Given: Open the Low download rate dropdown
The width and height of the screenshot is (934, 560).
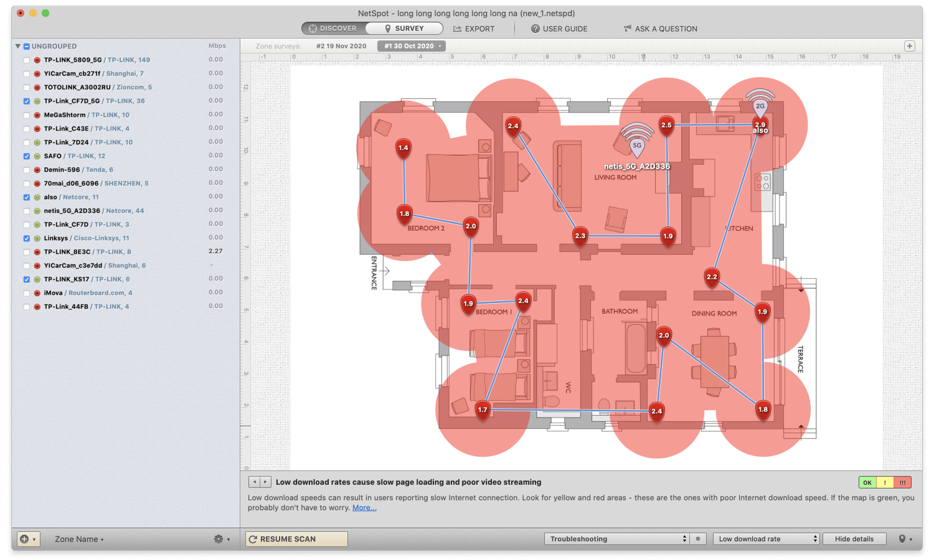Looking at the screenshot, I should click(766, 539).
